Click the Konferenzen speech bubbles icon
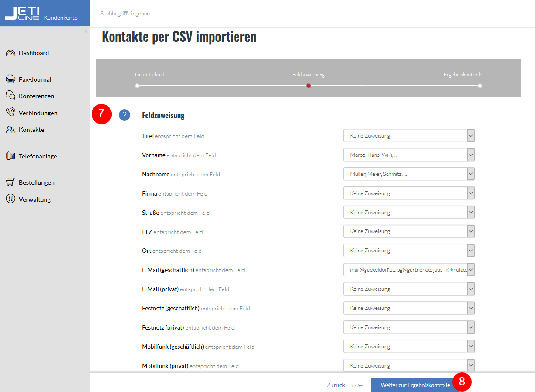 click(10, 96)
